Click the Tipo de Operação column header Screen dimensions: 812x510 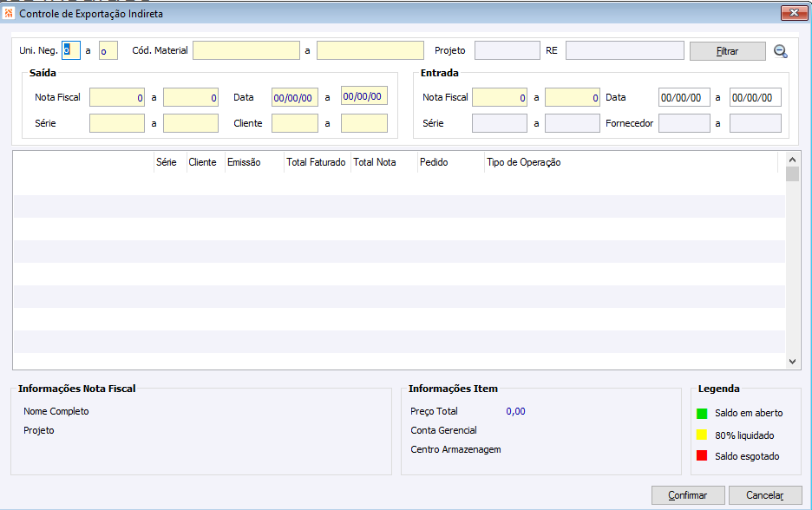[x=631, y=162]
